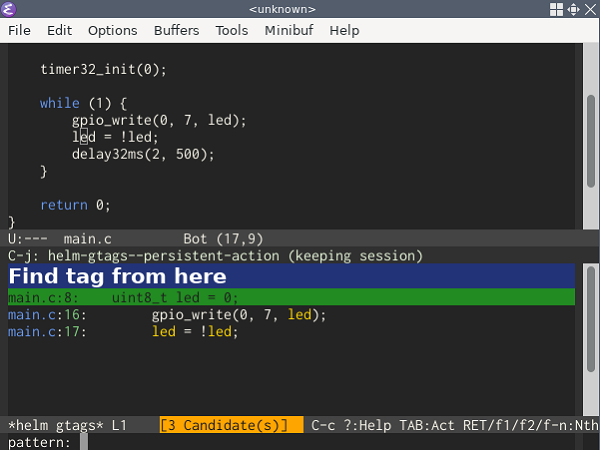Open the Edit menu
The height and width of the screenshot is (450, 600).
[x=59, y=30]
